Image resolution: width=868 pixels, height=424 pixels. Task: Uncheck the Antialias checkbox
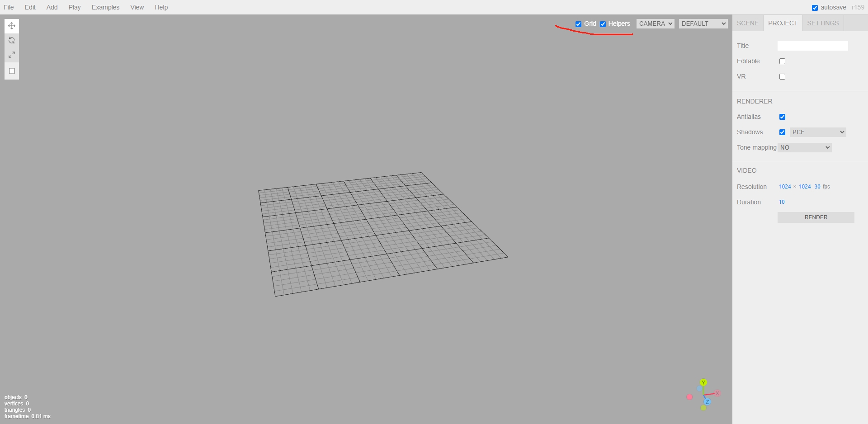click(782, 117)
